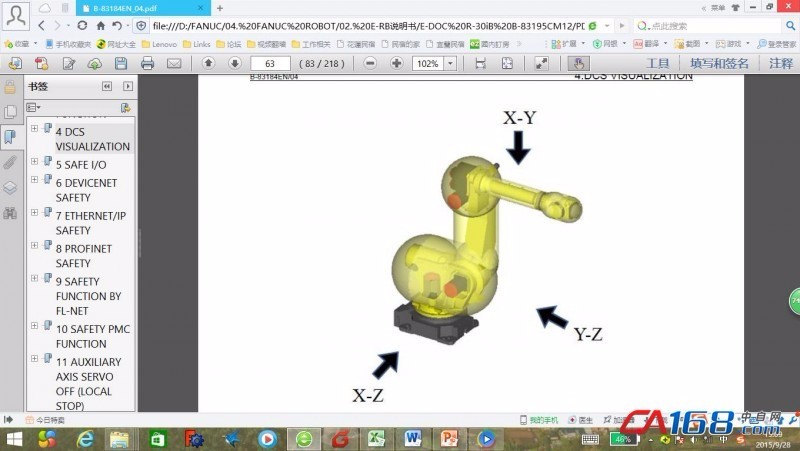Expand the 5 SAFE I/O bookmark
This screenshot has height=451, width=800.
point(35,162)
